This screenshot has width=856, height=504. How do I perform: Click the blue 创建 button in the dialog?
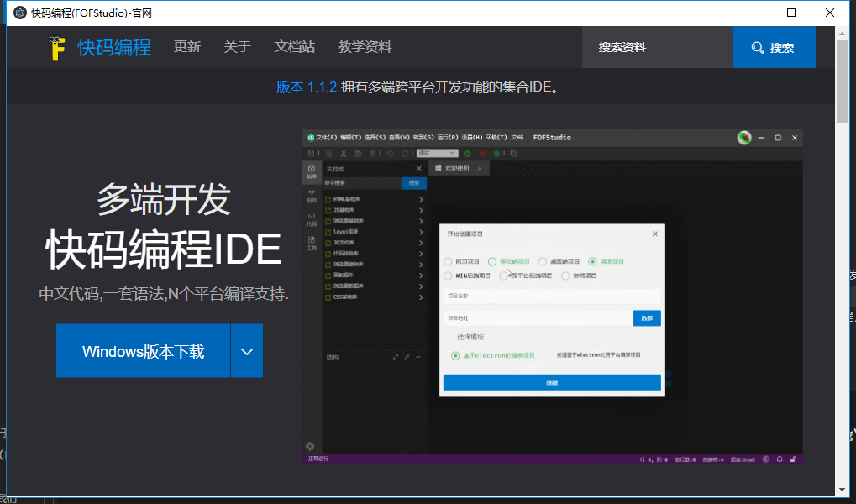point(552,382)
